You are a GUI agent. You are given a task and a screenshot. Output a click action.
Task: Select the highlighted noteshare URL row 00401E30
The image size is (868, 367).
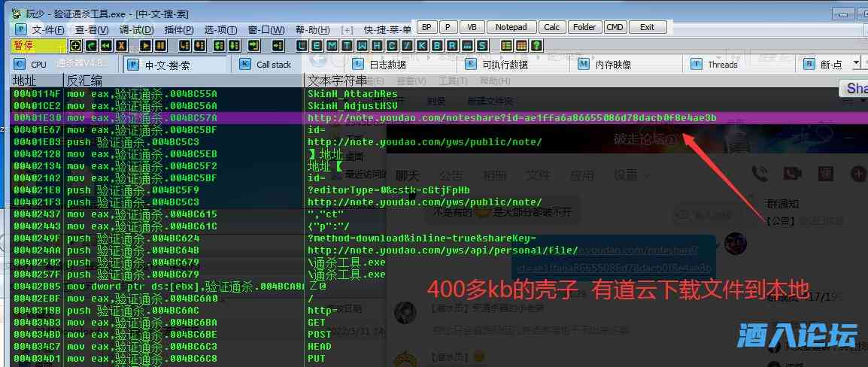(x=439, y=118)
